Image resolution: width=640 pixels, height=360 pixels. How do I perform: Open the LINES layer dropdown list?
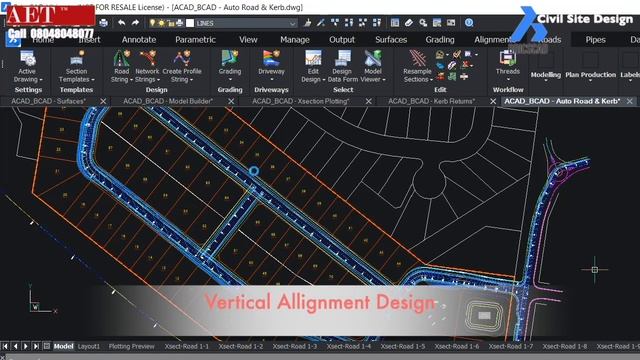click(292, 23)
